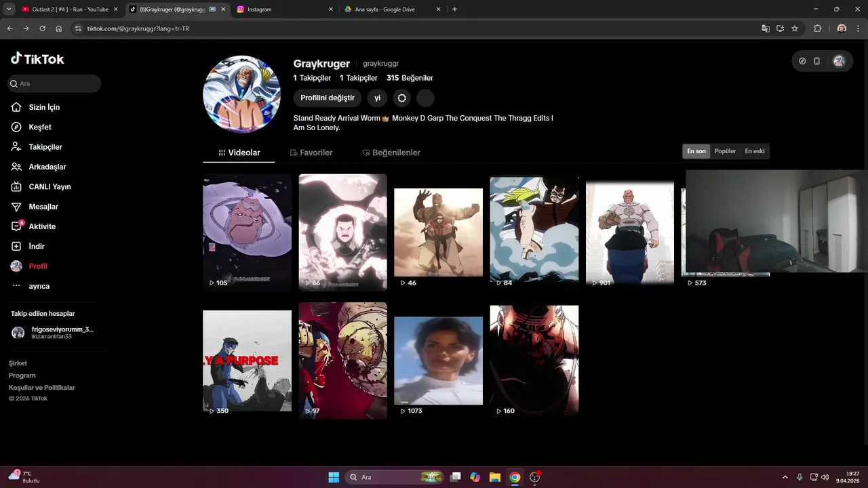The width and height of the screenshot is (868, 488).
Task: Switch to the Ana sayfa Google Drive tab
Action: (393, 9)
